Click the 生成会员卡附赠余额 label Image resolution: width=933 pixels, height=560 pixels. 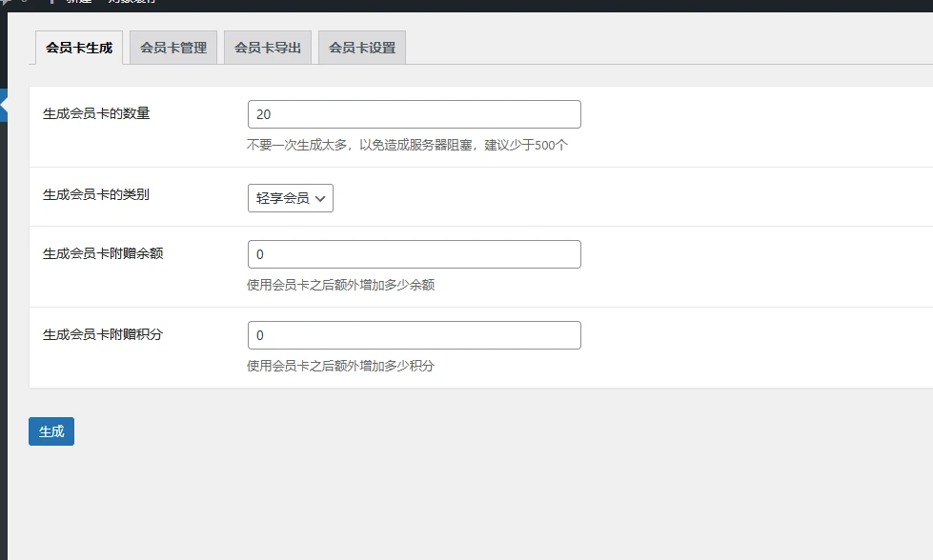[103, 253]
